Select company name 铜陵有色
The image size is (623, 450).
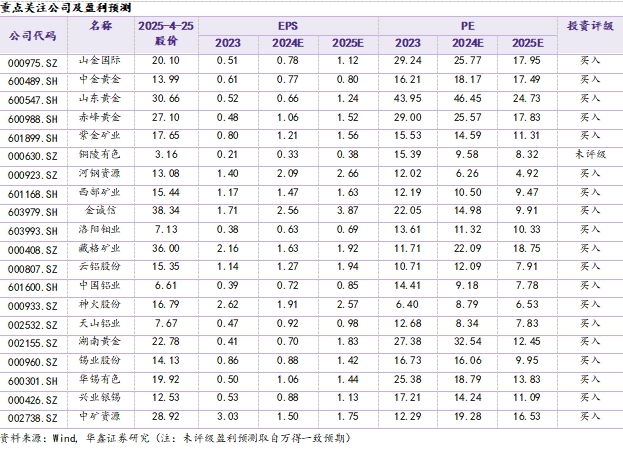pyautogui.click(x=100, y=154)
